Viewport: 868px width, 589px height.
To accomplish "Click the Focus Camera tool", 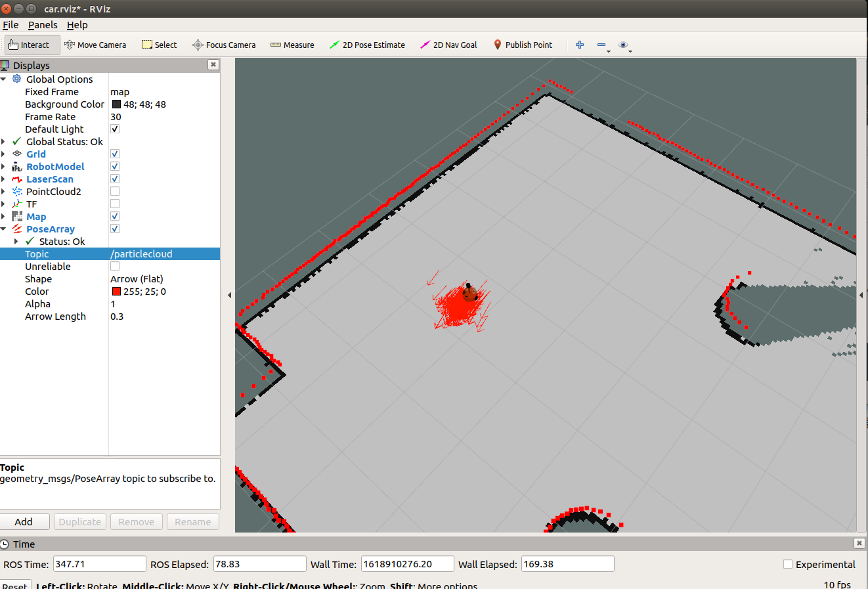I will [224, 44].
